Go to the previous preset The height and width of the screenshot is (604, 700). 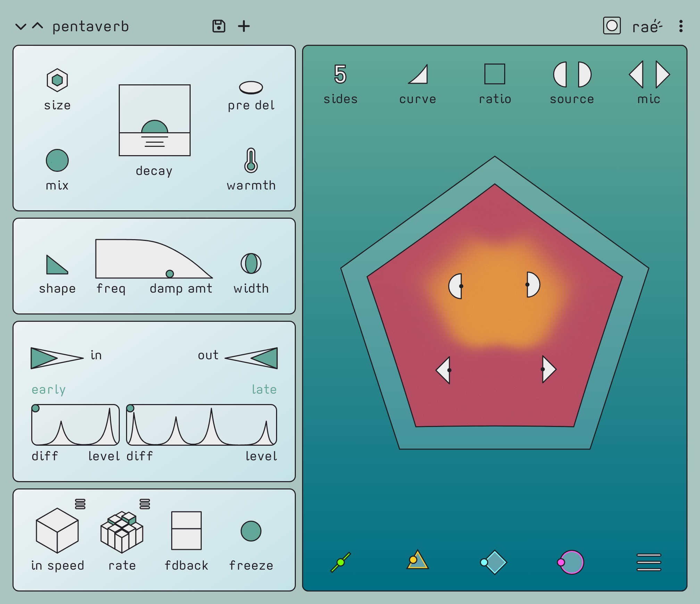37,26
